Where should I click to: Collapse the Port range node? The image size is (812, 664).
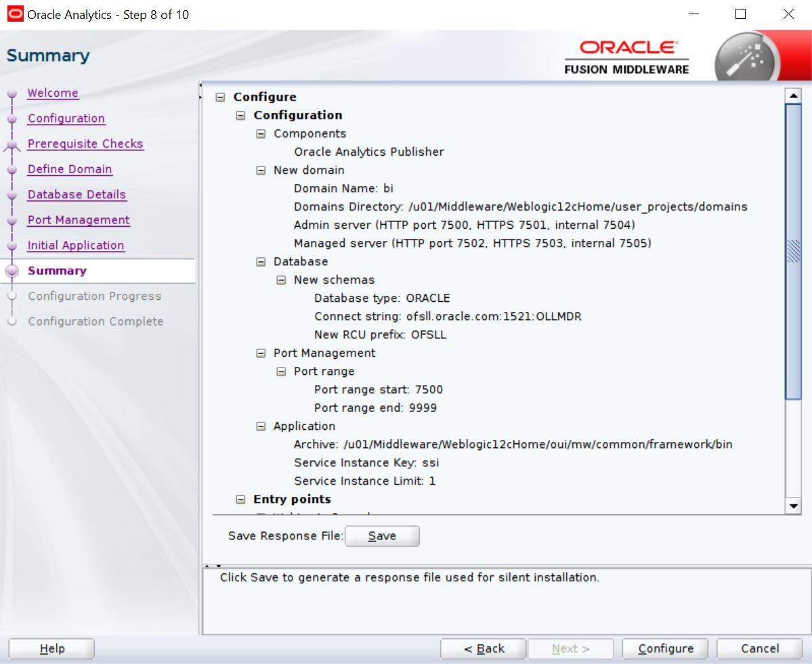(281, 372)
